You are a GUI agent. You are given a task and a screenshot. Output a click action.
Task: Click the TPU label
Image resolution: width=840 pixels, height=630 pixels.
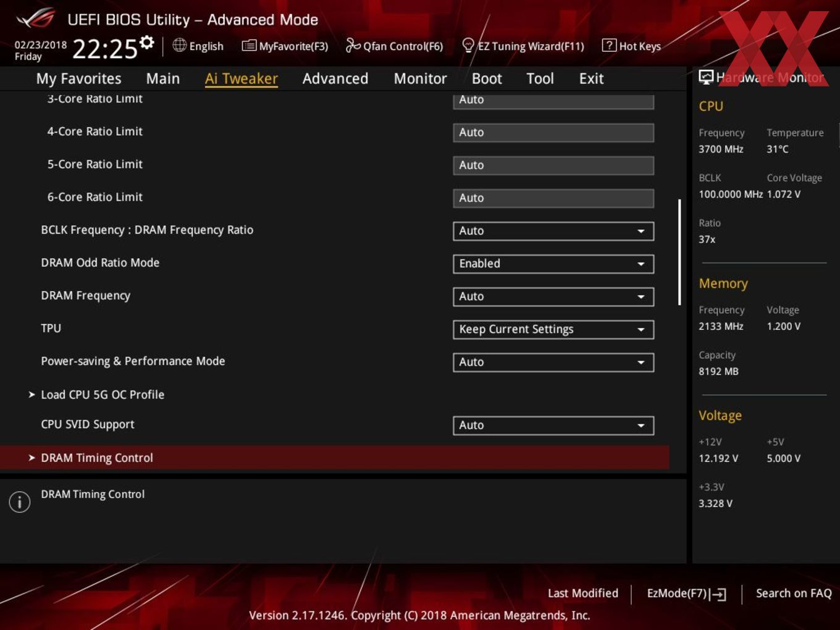tap(51, 328)
